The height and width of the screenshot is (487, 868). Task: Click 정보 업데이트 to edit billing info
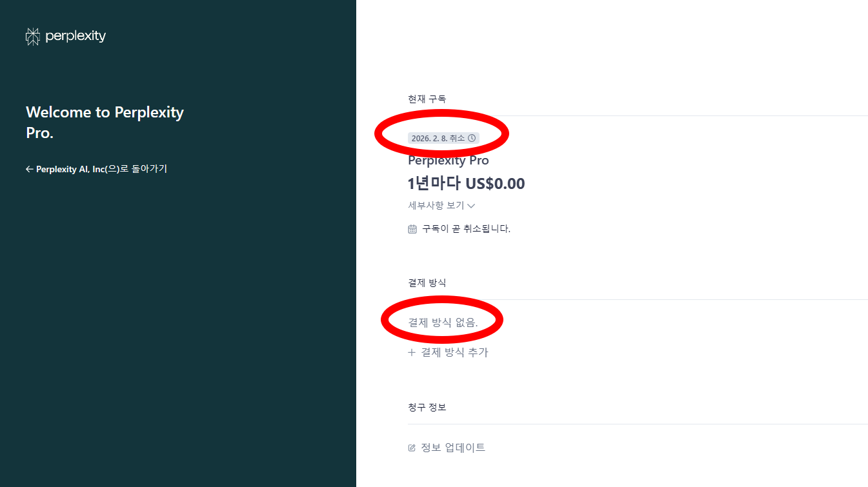(x=452, y=447)
